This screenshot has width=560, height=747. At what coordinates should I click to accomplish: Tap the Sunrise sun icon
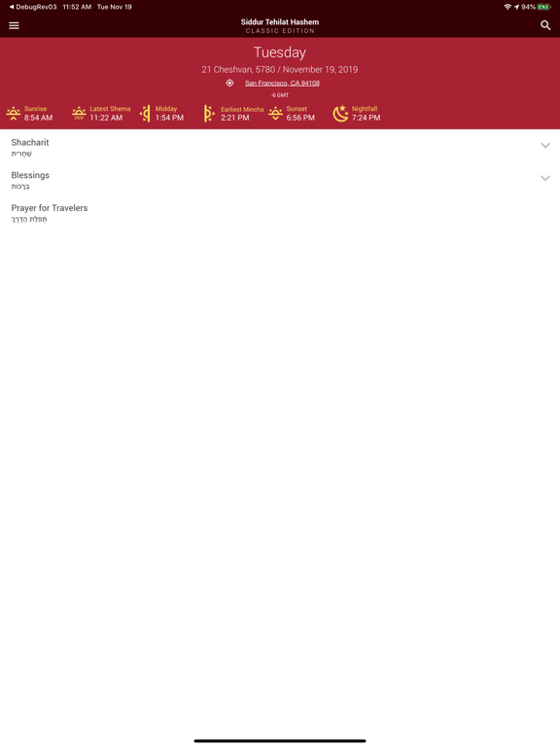click(14, 114)
